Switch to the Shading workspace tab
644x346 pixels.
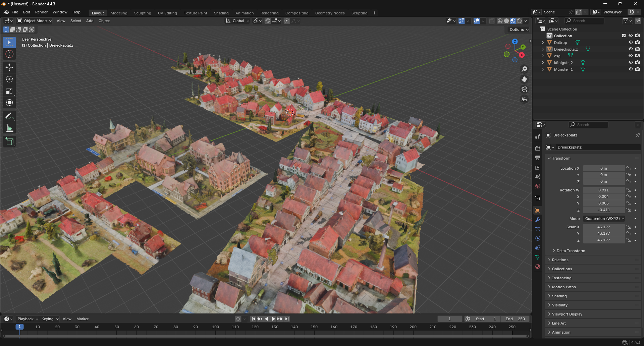click(x=221, y=13)
